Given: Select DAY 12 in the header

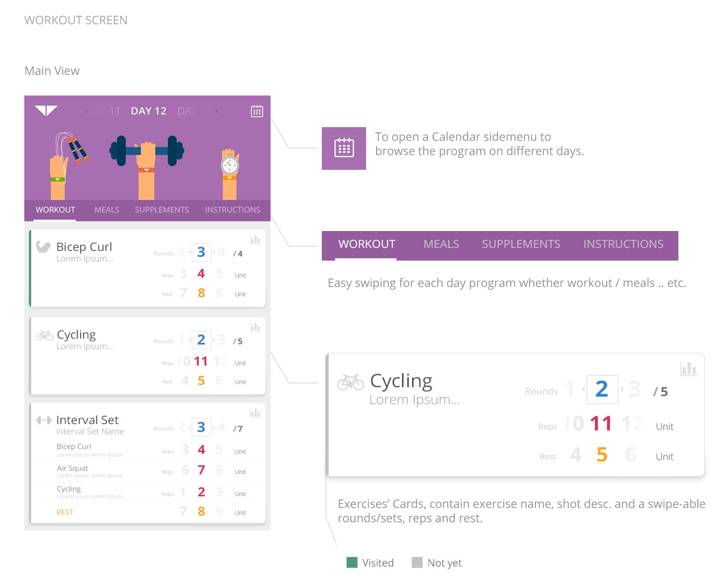Looking at the screenshot, I should (148, 111).
